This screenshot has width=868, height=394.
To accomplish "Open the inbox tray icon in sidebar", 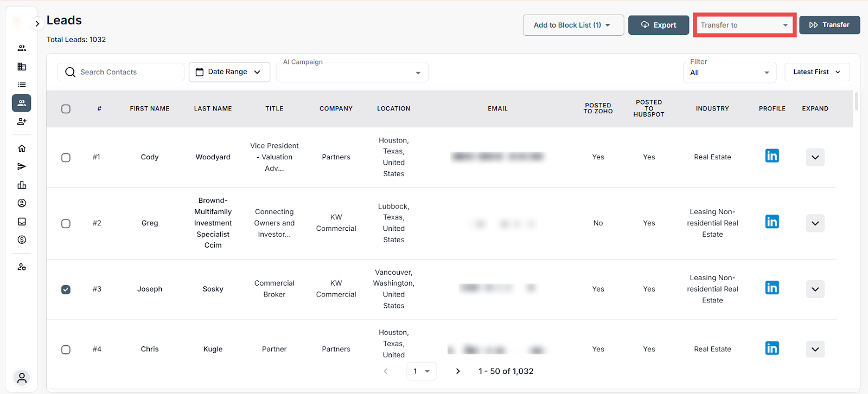I will 22,221.
